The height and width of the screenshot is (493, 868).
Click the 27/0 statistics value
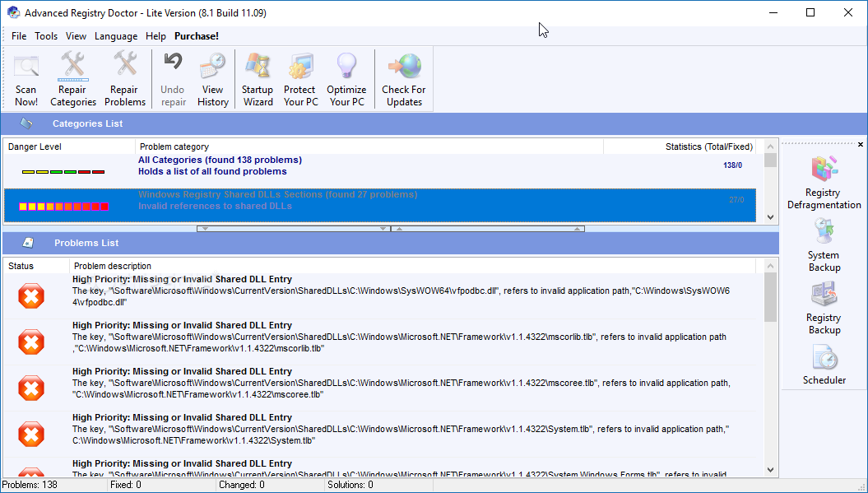[736, 199]
